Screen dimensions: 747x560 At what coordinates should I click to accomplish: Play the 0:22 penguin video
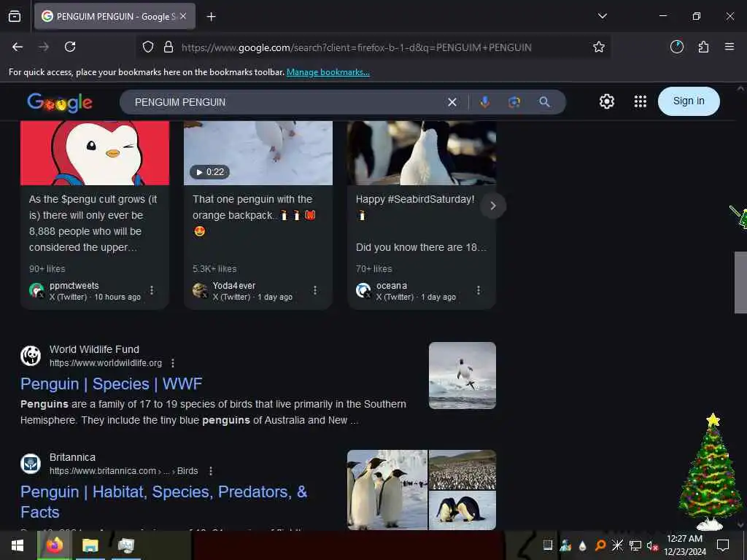pos(258,153)
